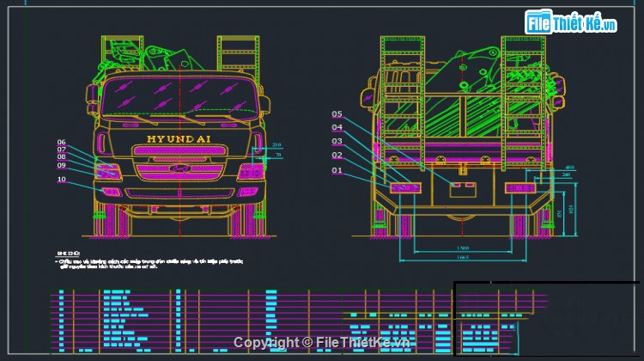Click the 250 dimension text near mirror

pos(276,144)
